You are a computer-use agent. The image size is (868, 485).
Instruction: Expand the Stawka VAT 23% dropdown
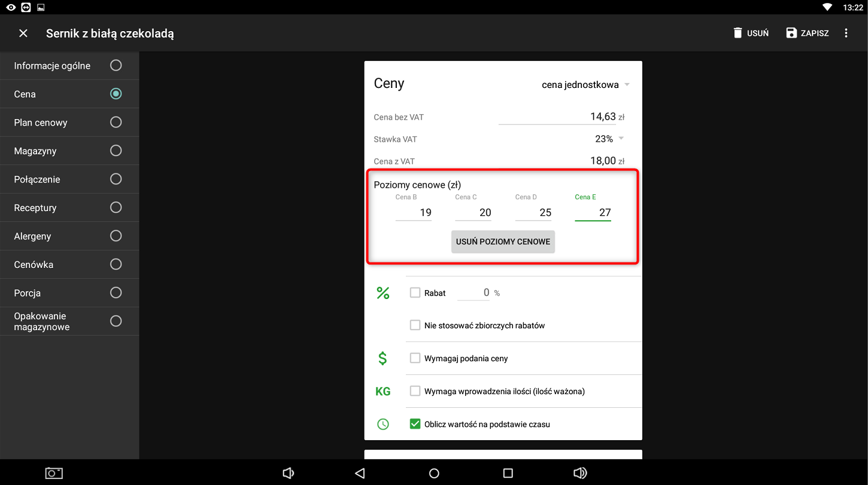609,139
